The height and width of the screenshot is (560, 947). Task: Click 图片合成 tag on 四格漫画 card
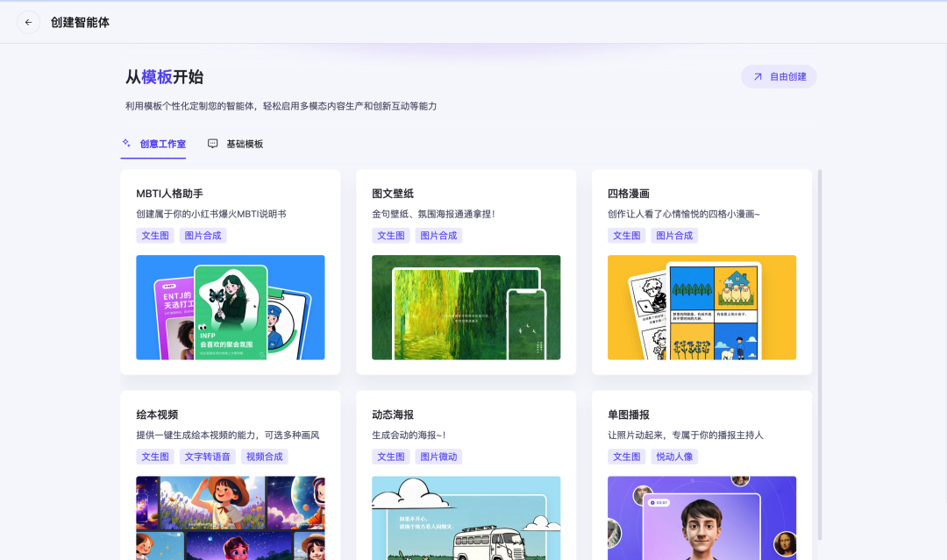tap(674, 236)
